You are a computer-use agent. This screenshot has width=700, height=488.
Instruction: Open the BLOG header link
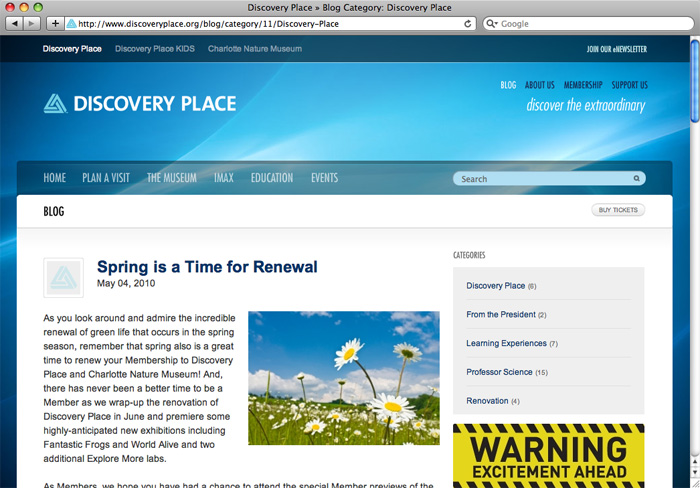pyautogui.click(x=508, y=85)
